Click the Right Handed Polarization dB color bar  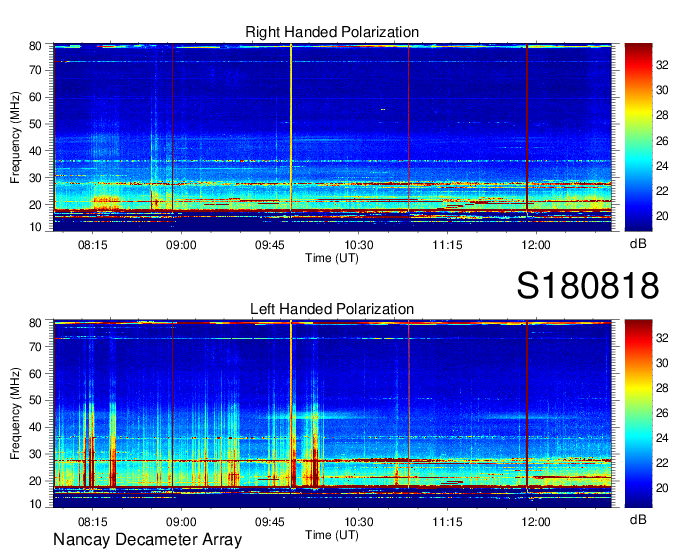click(x=638, y=137)
